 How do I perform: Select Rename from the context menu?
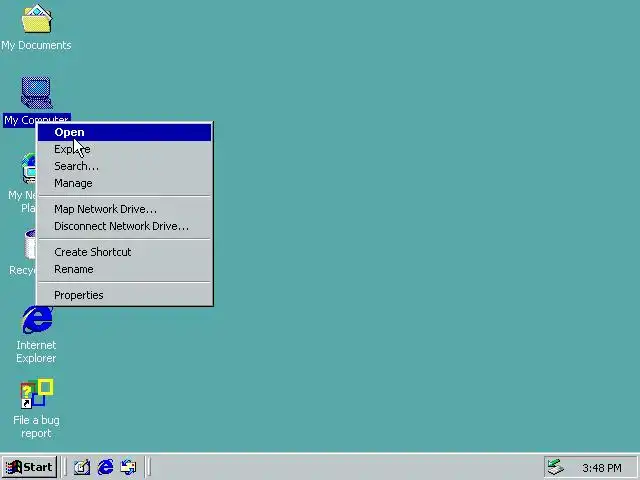(125, 269)
